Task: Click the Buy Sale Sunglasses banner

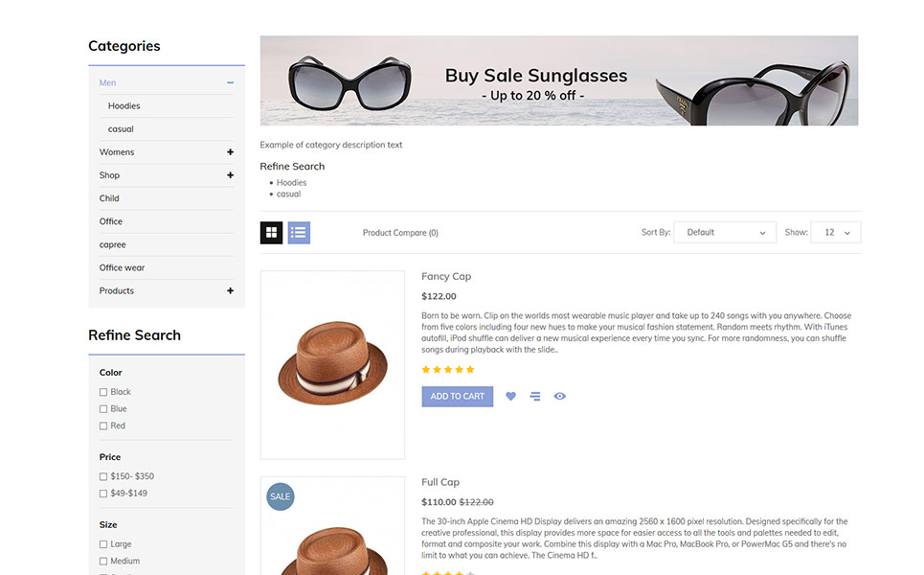Action: click(559, 80)
